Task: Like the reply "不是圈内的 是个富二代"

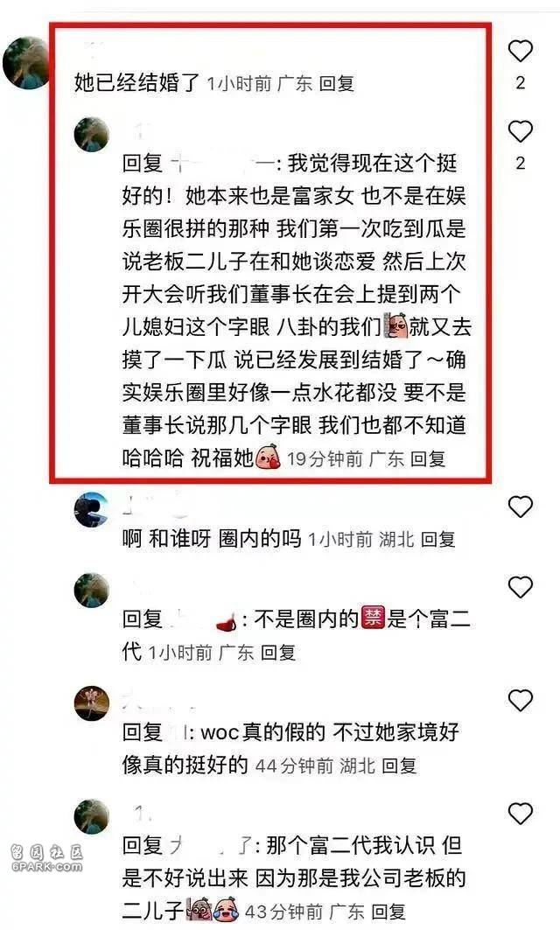Action: point(521,587)
